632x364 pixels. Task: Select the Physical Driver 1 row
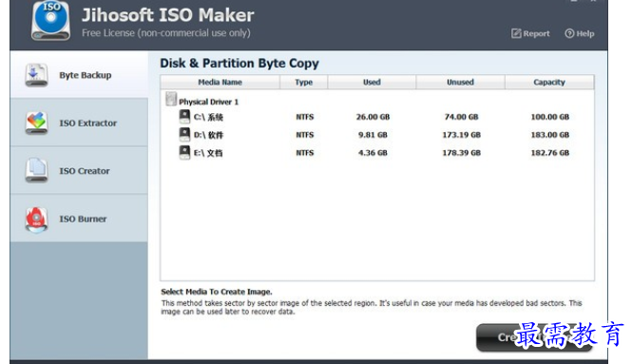tap(377, 101)
